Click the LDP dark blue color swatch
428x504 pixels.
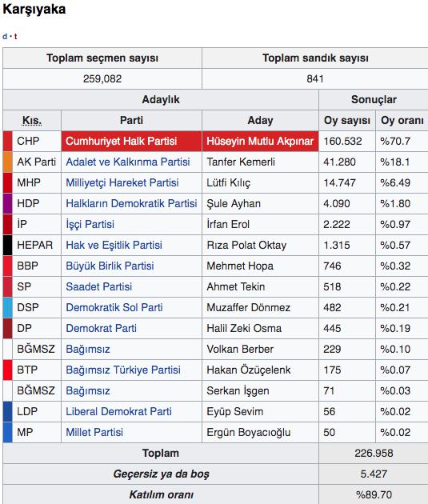pos(8,411)
